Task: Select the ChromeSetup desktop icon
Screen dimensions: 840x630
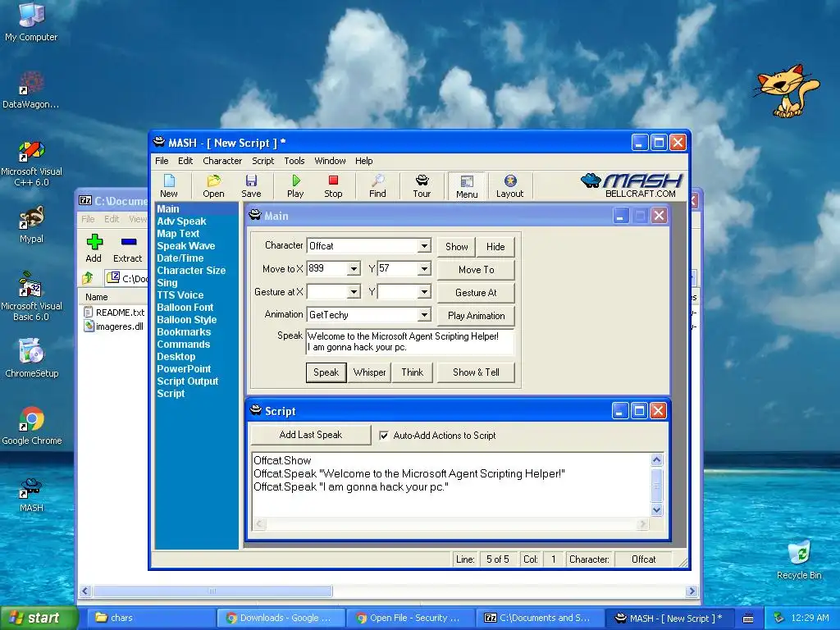Action: (31, 358)
